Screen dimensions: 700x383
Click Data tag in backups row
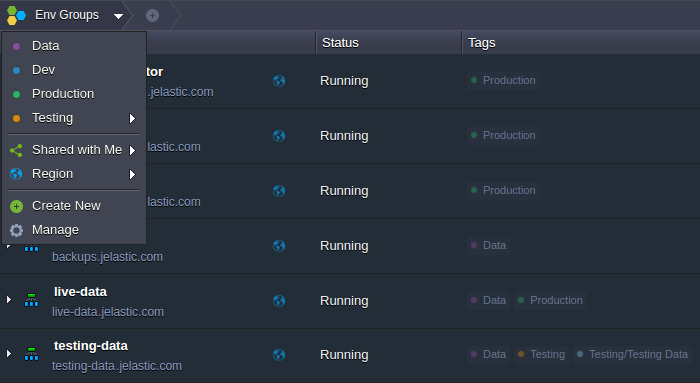click(x=488, y=246)
